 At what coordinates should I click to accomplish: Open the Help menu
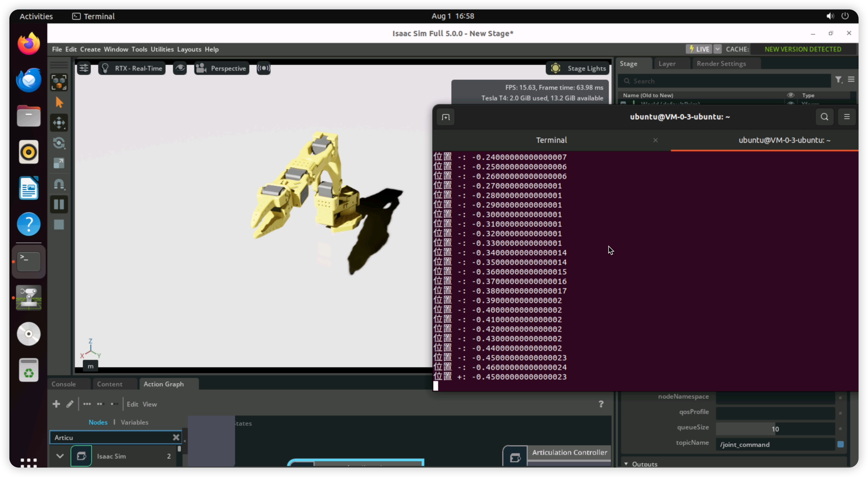click(x=212, y=49)
